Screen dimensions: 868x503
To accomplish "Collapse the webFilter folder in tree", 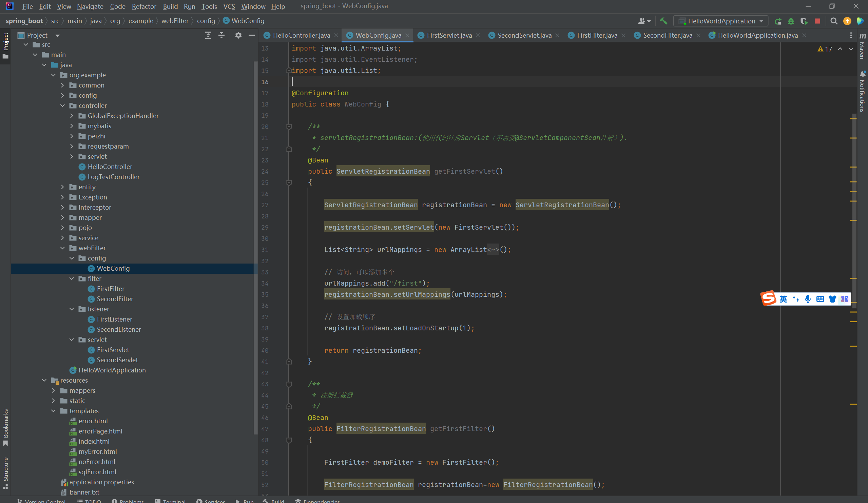I will pyautogui.click(x=63, y=248).
